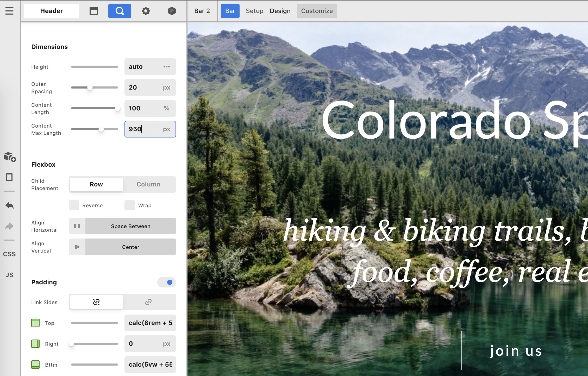Click the layout window icon
Screen dimensions: 588x376
point(94,11)
